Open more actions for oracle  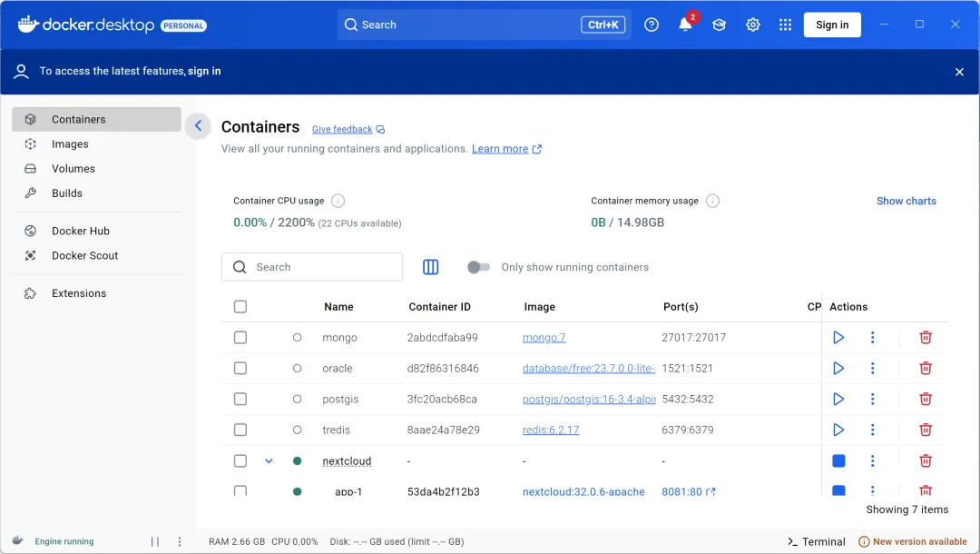873,369
